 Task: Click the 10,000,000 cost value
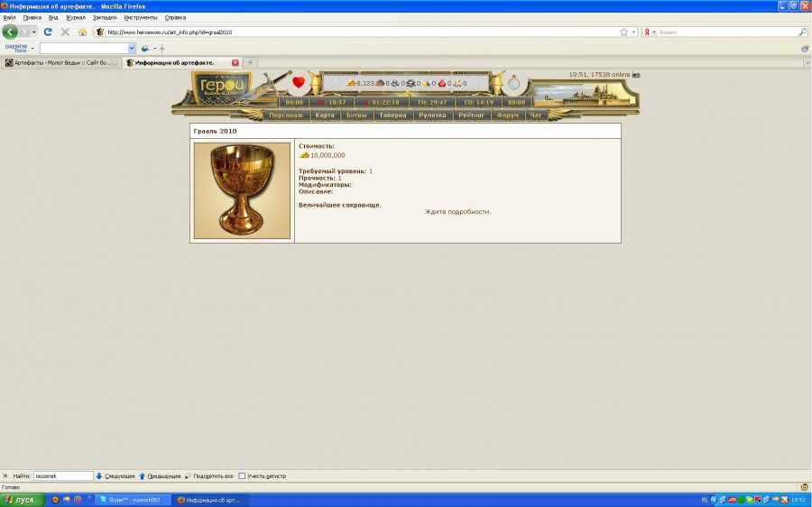[328, 155]
